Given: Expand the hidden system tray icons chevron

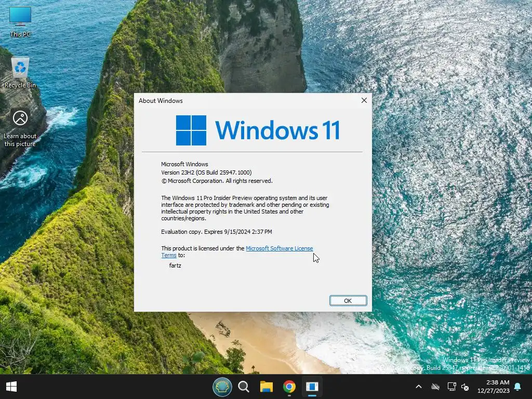Looking at the screenshot, I should [x=419, y=387].
